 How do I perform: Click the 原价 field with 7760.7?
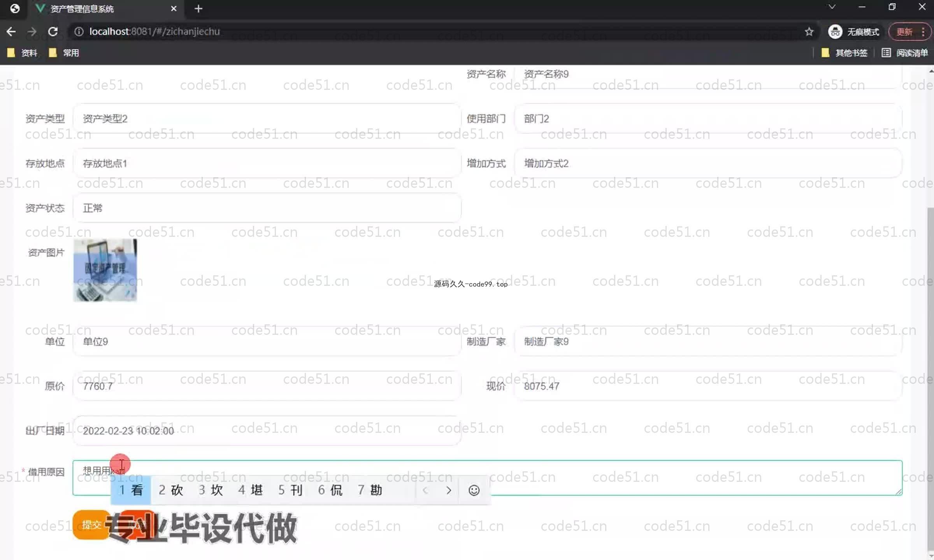tap(267, 386)
